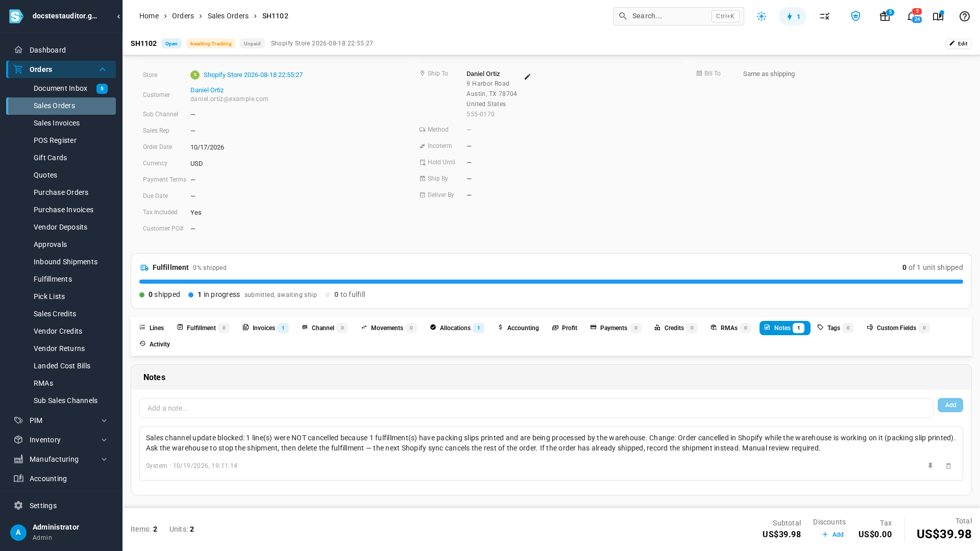
Task: Open the Gift Cards sidebar item
Action: [61, 158]
